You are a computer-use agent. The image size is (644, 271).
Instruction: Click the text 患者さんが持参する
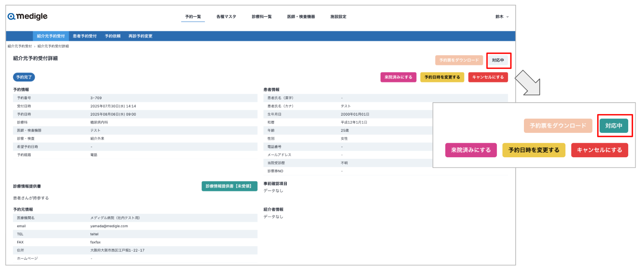[31, 198]
